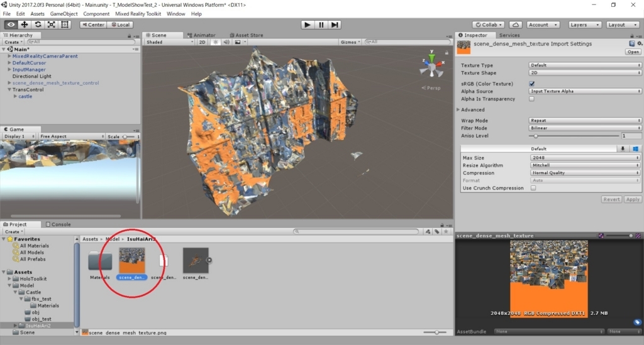644x345 pixels.
Task: Select the standalone platform download icon
Action: pos(623,149)
